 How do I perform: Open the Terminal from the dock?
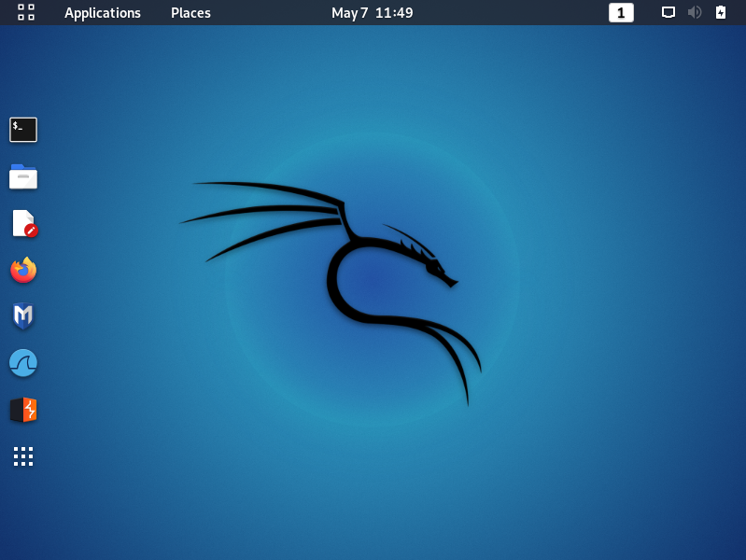22,130
